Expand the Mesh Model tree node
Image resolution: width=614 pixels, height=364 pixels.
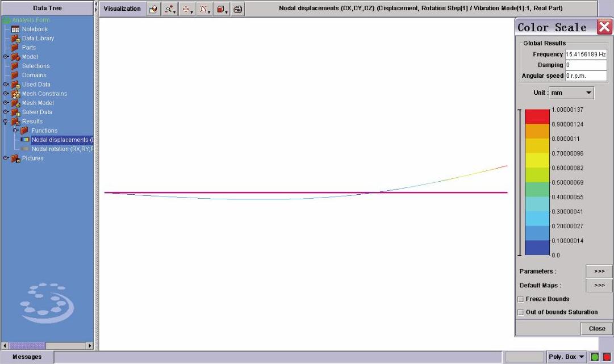coord(6,103)
